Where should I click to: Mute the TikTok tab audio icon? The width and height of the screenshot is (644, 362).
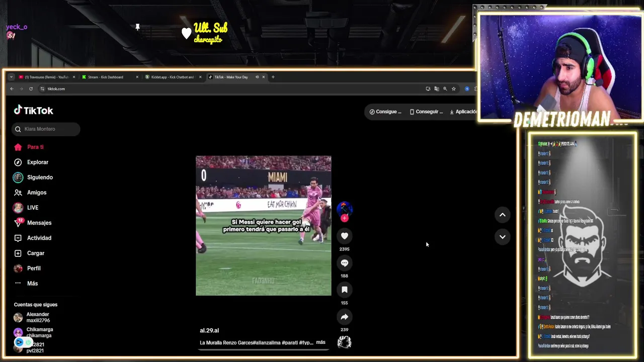[x=257, y=77]
